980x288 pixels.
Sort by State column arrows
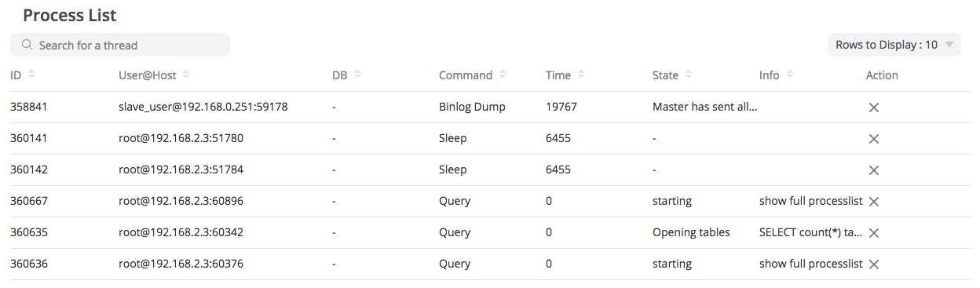689,75
